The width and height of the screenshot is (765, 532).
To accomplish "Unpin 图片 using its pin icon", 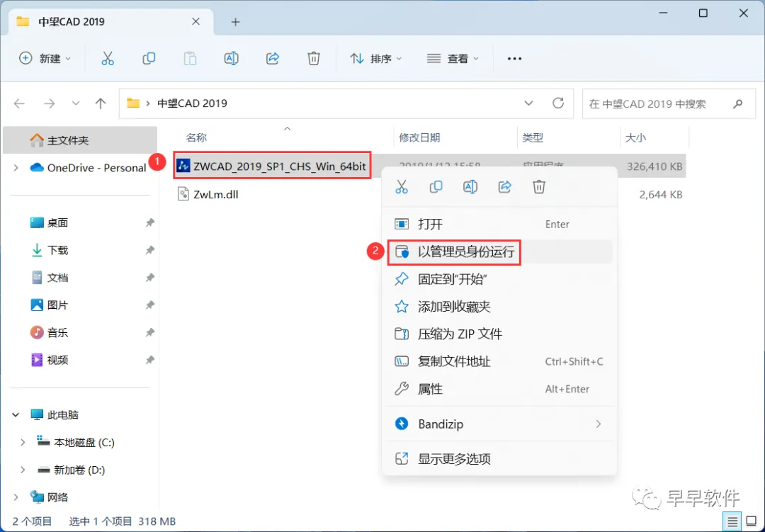I will (149, 305).
